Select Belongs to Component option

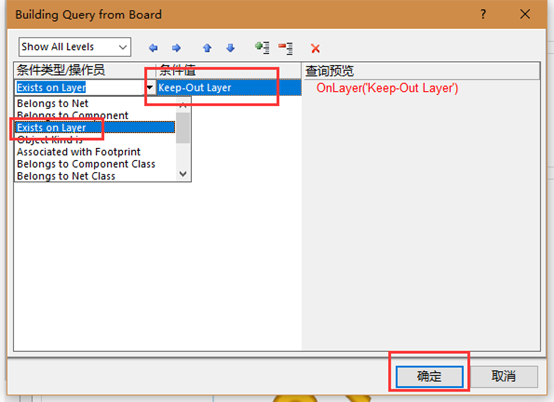coord(95,115)
